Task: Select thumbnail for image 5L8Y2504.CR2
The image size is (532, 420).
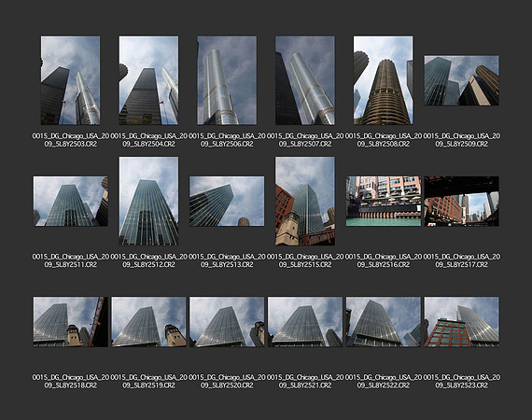Action: tap(148, 80)
